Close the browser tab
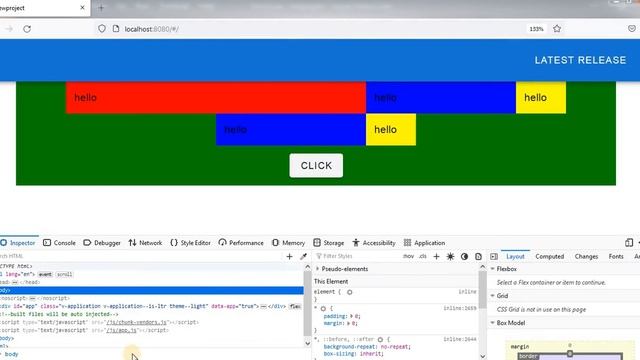 (82, 7)
